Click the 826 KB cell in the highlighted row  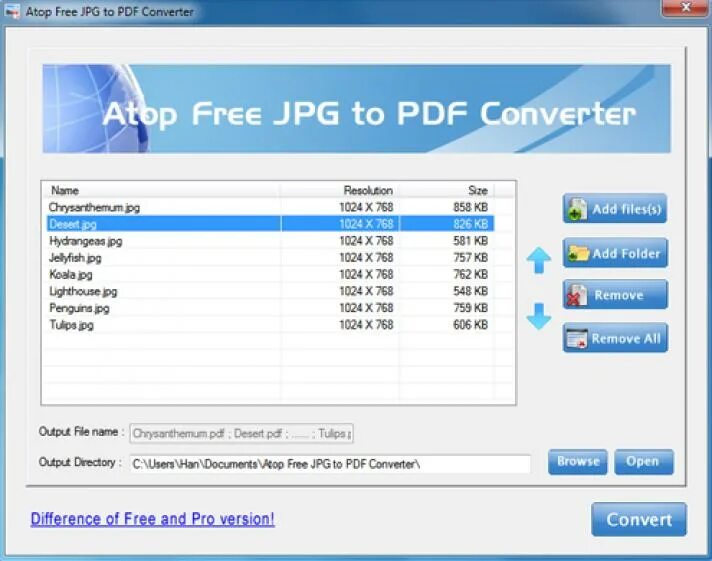[x=470, y=224]
